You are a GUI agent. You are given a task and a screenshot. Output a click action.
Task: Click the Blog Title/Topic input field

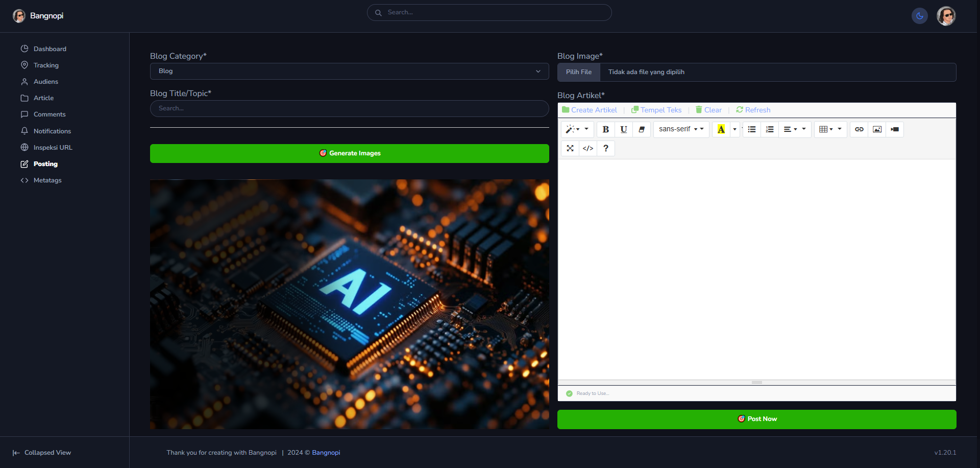[349, 108]
